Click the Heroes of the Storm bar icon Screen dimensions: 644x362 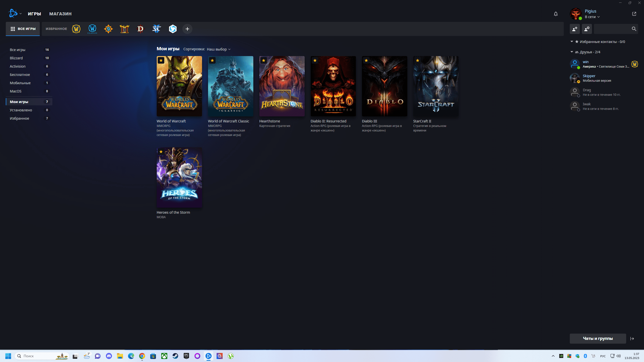tap(173, 29)
